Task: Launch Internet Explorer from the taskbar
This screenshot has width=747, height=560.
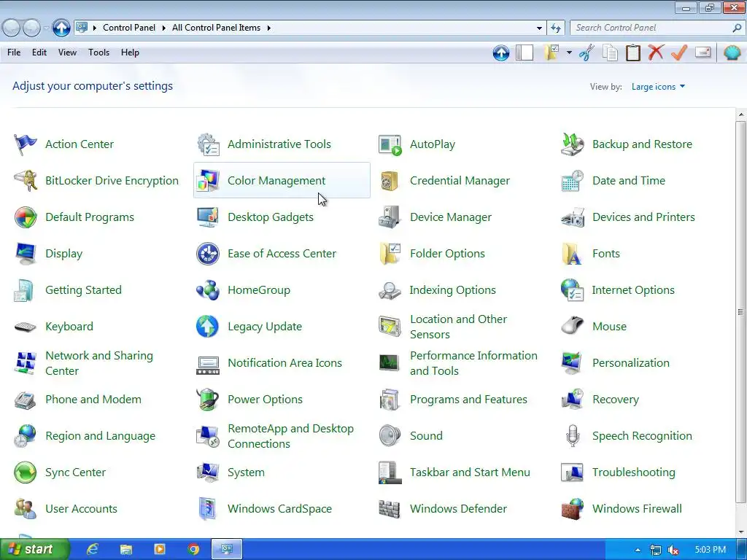Action: click(92, 550)
